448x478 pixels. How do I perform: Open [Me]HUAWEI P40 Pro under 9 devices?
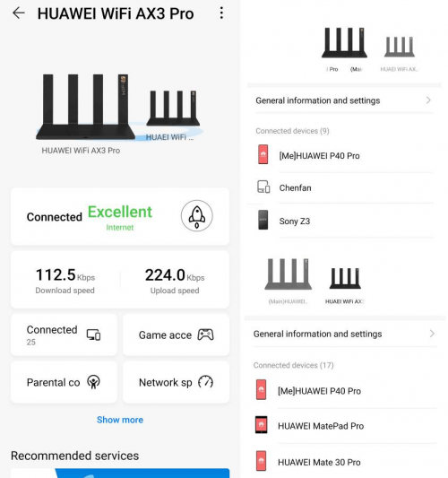pyautogui.click(x=344, y=155)
